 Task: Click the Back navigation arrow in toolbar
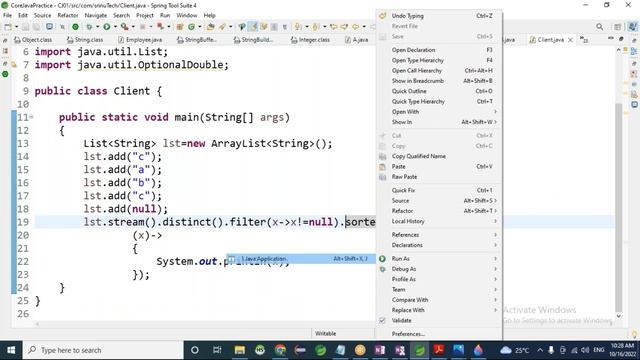(356, 27)
